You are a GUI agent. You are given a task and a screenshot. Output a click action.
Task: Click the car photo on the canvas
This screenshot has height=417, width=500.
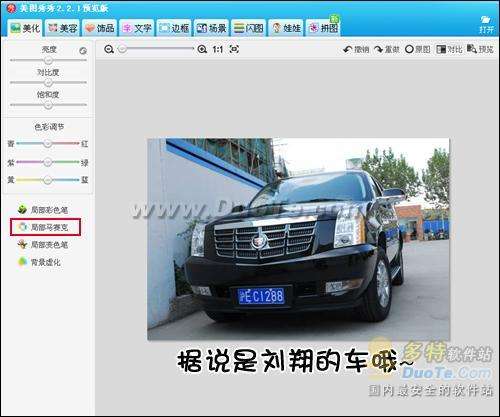click(298, 239)
